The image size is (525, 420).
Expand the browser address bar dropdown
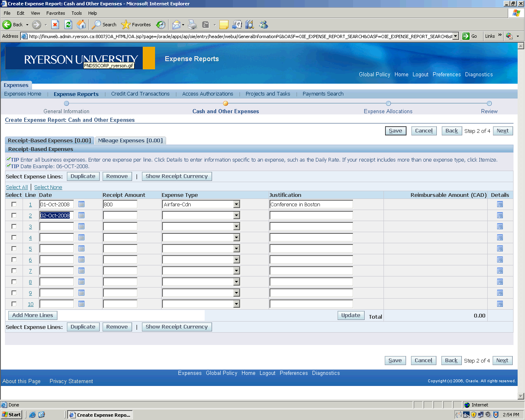coord(455,36)
